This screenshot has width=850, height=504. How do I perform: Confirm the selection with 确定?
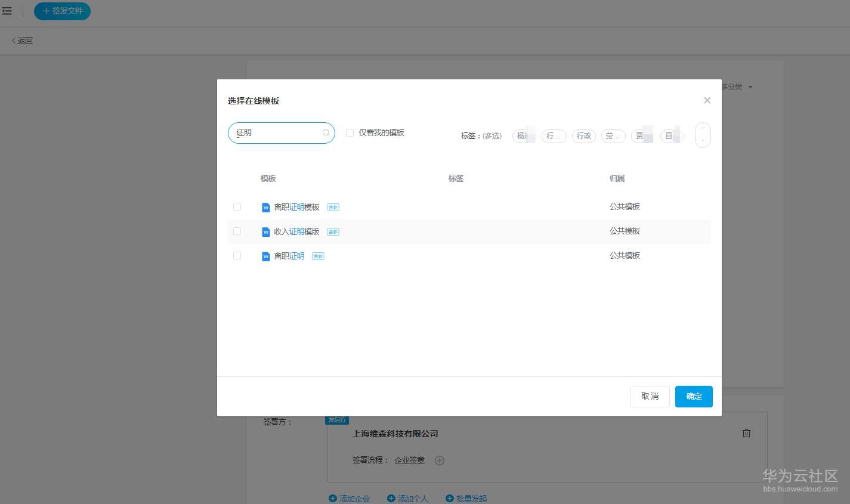coord(694,397)
